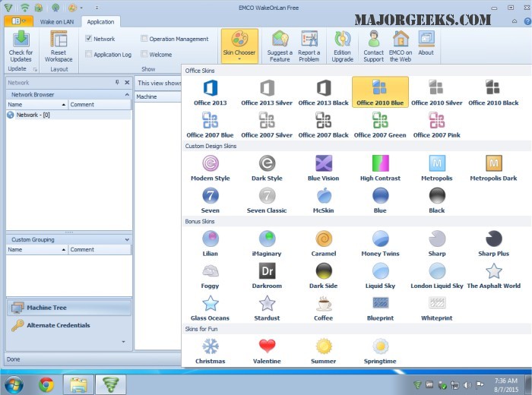Image resolution: width=532 pixels, height=395 pixels.
Task: Open EMCO on the Web
Action: click(401, 46)
